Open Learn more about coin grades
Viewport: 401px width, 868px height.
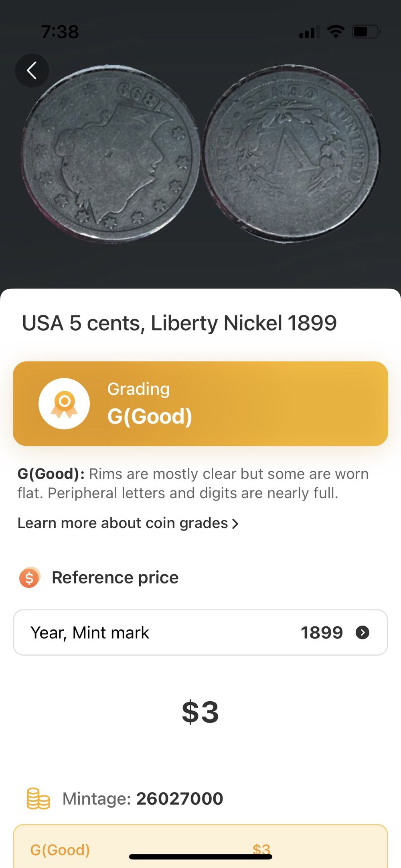click(123, 523)
